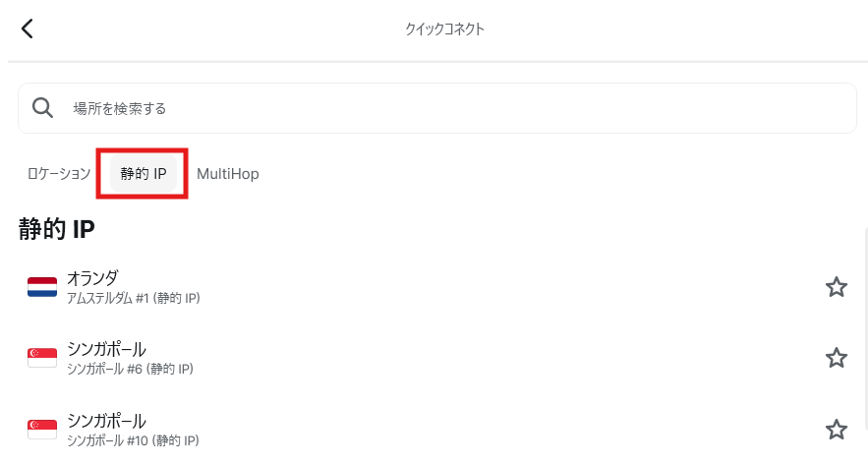This screenshot has width=868, height=465.
Task: Click the Netherlands flag icon
Action: click(42, 287)
